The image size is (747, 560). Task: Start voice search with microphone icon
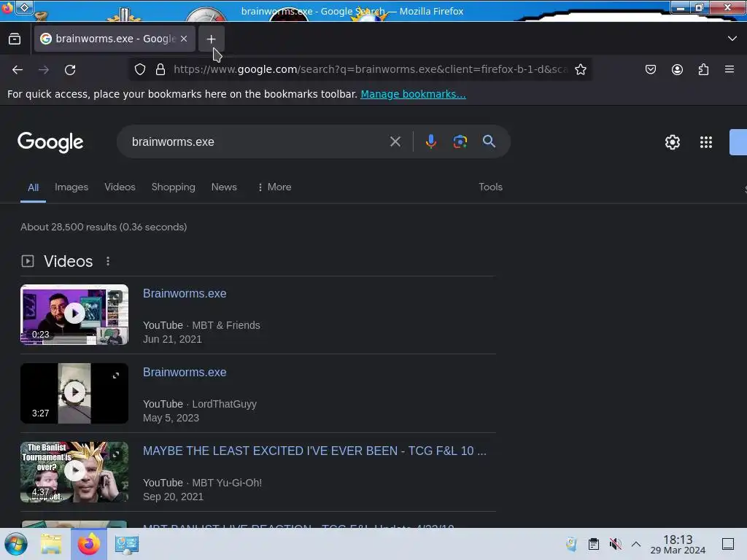(x=430, y=141)
